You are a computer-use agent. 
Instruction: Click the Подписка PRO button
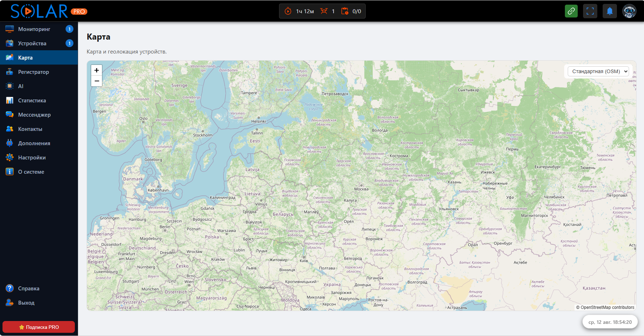(x=38, y=327)
